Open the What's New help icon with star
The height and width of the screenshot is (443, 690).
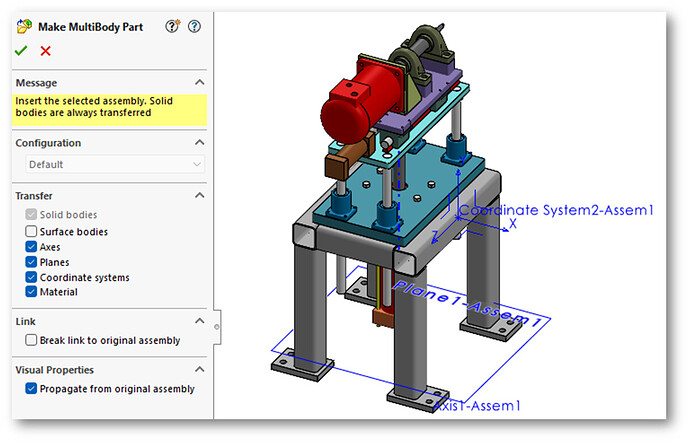tap(172, 26)
